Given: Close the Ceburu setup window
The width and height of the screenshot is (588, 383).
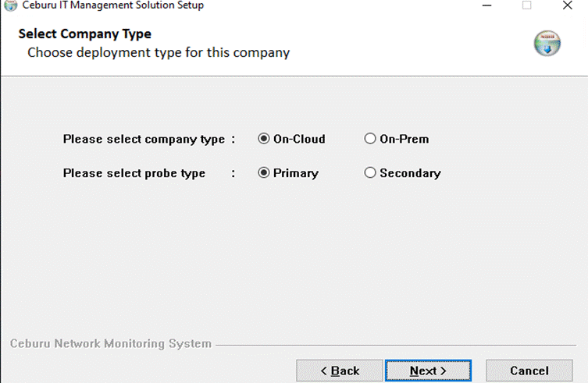Looking at the screenshot, I should (568, 5).
